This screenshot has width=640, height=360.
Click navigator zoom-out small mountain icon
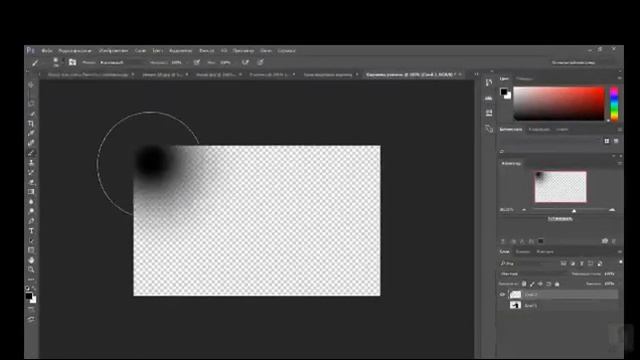(524, 210)
